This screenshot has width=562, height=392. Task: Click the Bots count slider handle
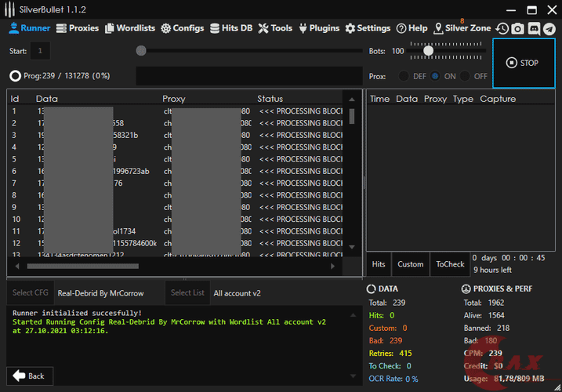coord(428,51)
